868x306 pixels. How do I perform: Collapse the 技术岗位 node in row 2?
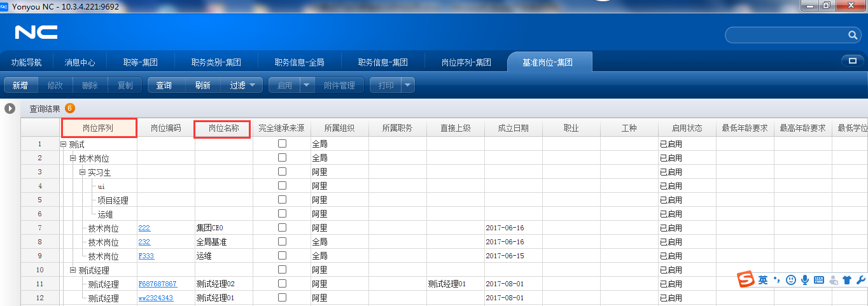[x=73, y=158]
